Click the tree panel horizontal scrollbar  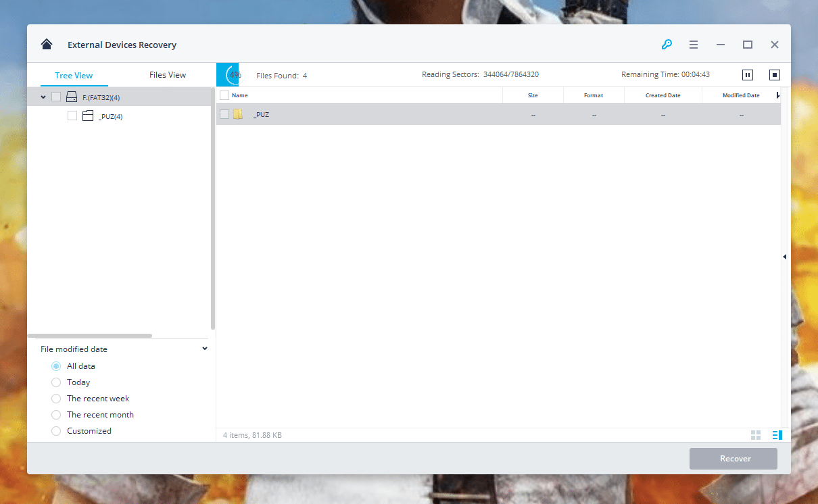click(90, 336)
